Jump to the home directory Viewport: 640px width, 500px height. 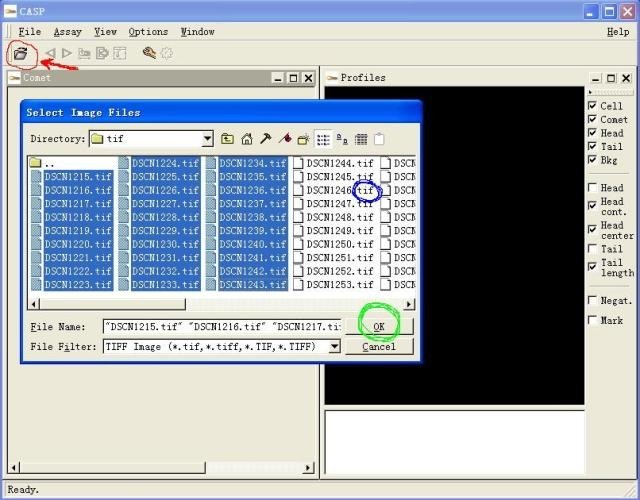click(247, 139)
